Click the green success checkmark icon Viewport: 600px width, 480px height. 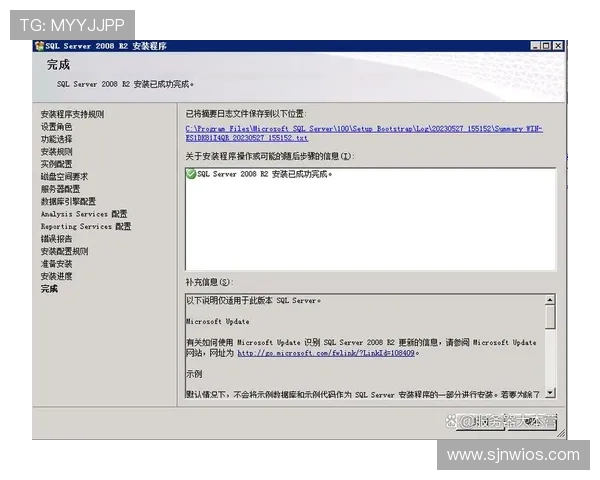click(191, 174)
